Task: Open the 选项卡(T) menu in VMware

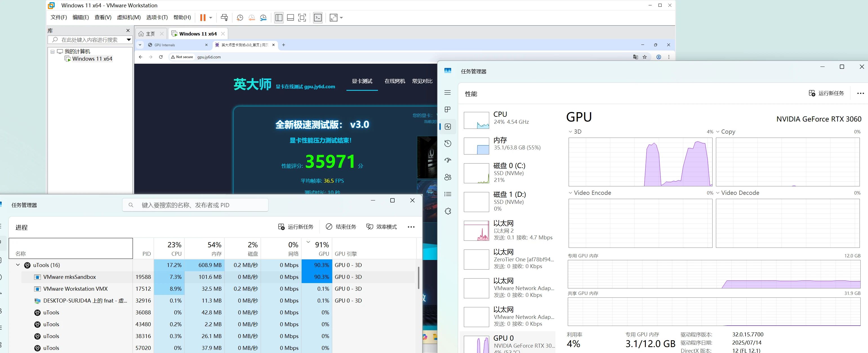Action: [157, 17]
